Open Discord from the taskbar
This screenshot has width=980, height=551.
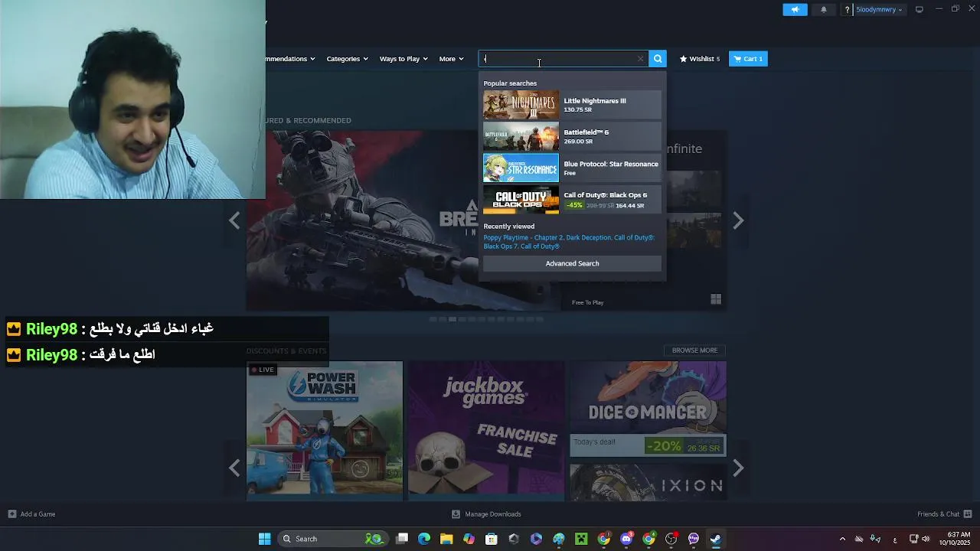click(x=626, y=539)
